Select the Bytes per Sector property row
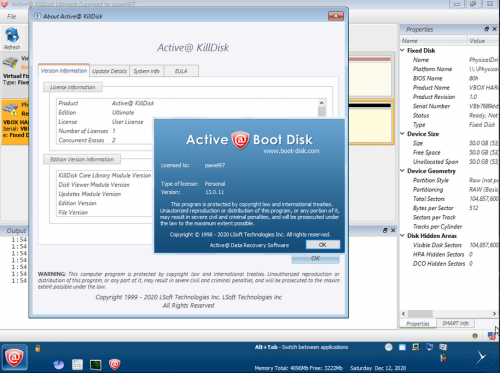 449,208
